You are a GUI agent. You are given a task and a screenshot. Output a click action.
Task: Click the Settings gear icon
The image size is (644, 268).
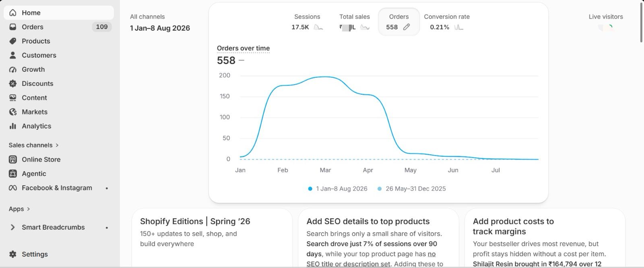pyautogui.click(x=13, y=254)
